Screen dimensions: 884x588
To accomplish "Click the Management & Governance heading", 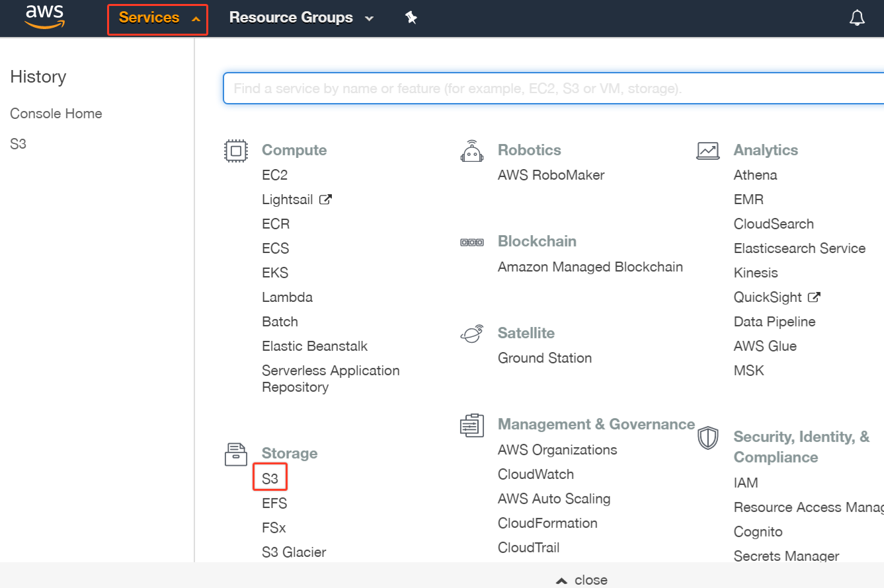I will [596, 424].
